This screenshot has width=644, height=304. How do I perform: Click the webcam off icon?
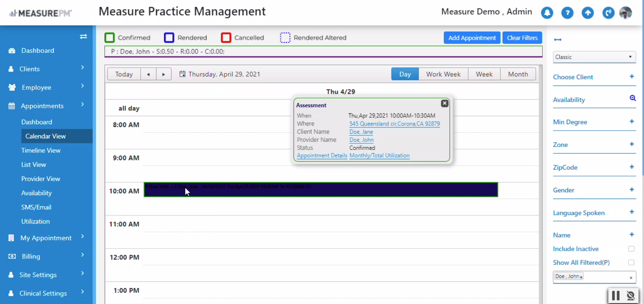click(x=631, y=296)
